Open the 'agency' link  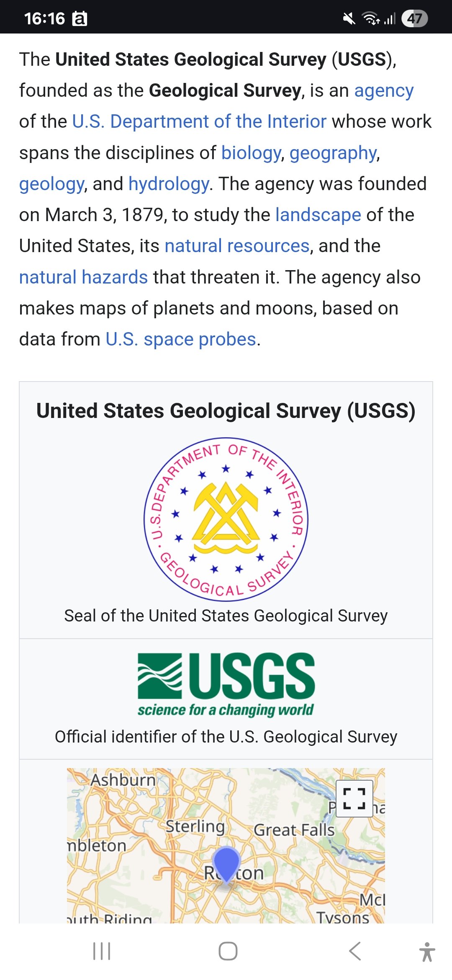[384, 90]
